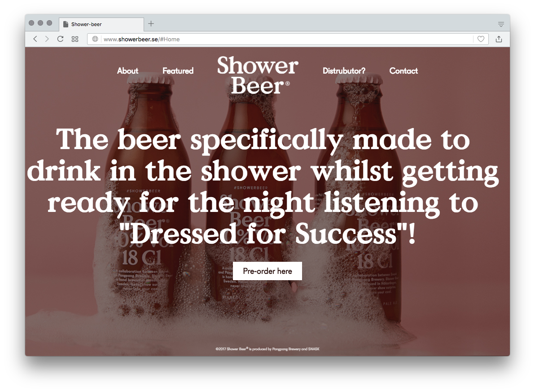The width and height of the screenshot is (535, 392).
Task: Navigate to the Contact section
Action: [x=403, y=71]
